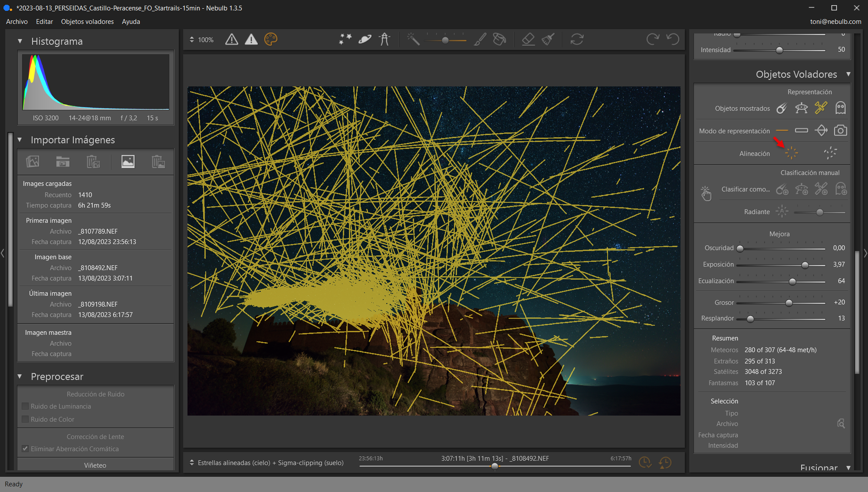868x492 pixels.
Task: Classify selection as ghost
Action: point(841,189)
